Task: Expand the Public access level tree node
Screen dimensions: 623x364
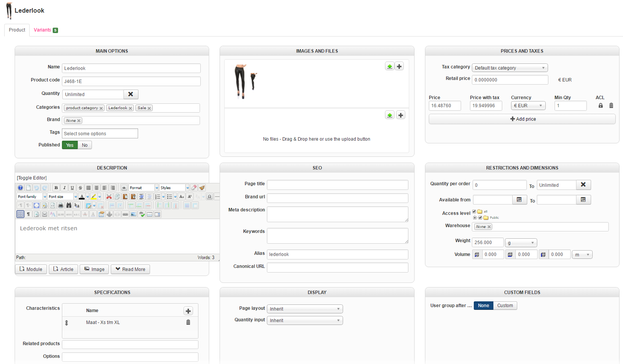Action: pos(475,218)
